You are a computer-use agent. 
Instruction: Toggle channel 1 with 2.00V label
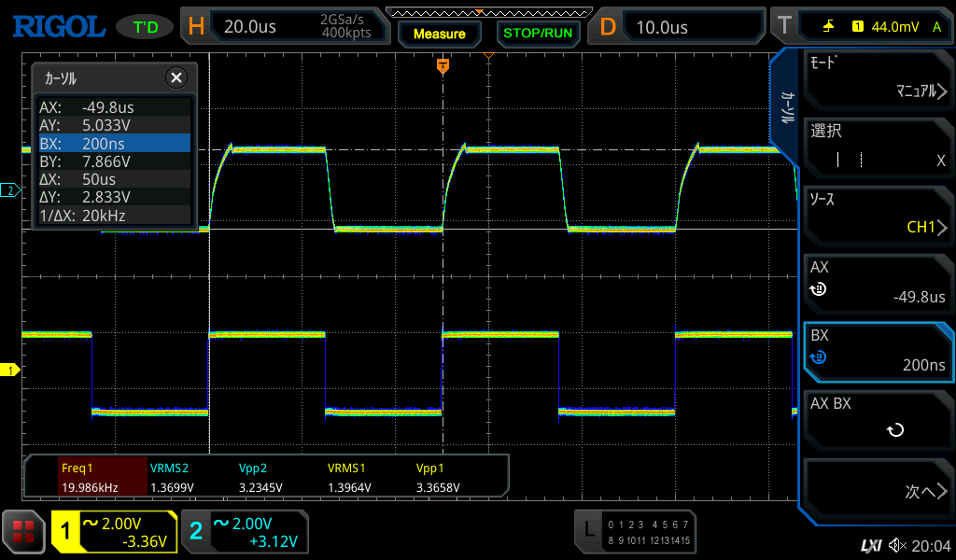coord(115,532)
